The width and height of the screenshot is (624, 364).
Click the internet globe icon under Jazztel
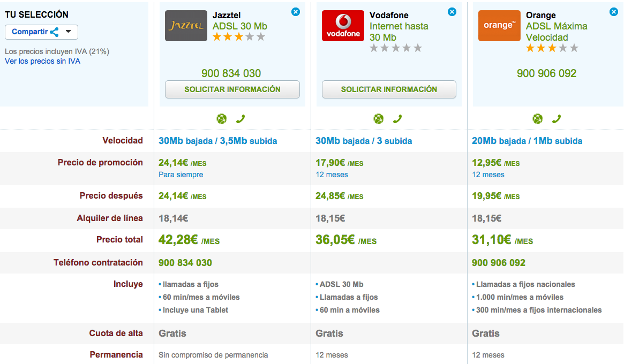[x=222, y=118]
